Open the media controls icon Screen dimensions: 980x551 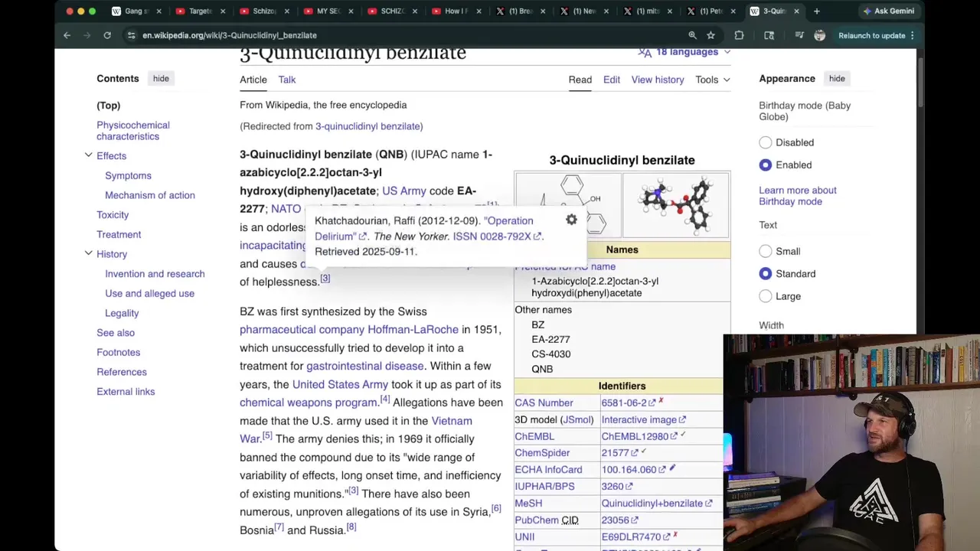tap(799, 35)
